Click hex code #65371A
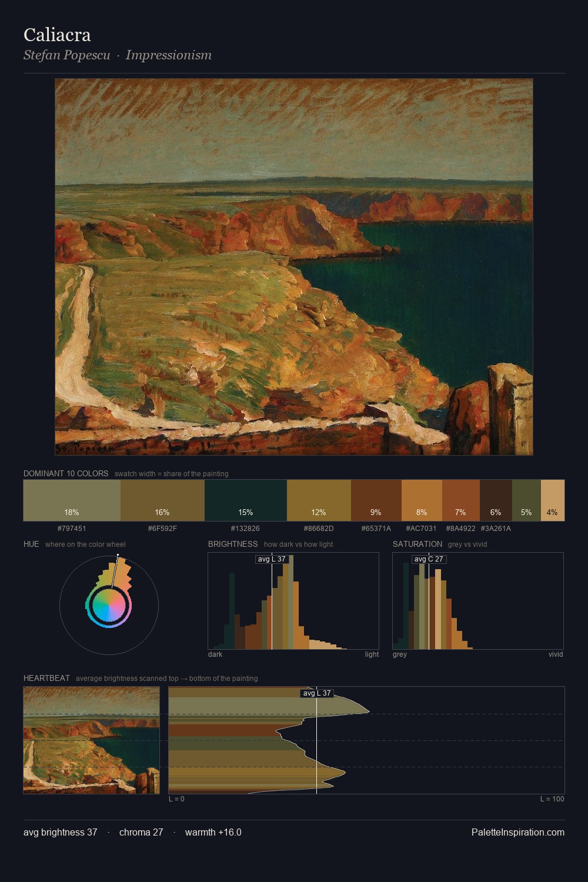 click(x=376, y=529)
